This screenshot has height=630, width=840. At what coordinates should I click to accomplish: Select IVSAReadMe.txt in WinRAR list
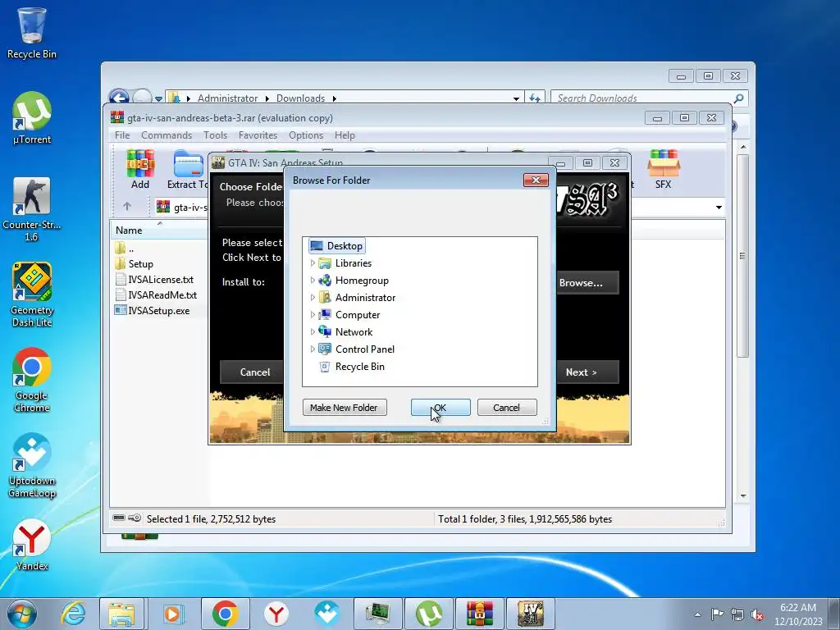(x=156, y=294)
